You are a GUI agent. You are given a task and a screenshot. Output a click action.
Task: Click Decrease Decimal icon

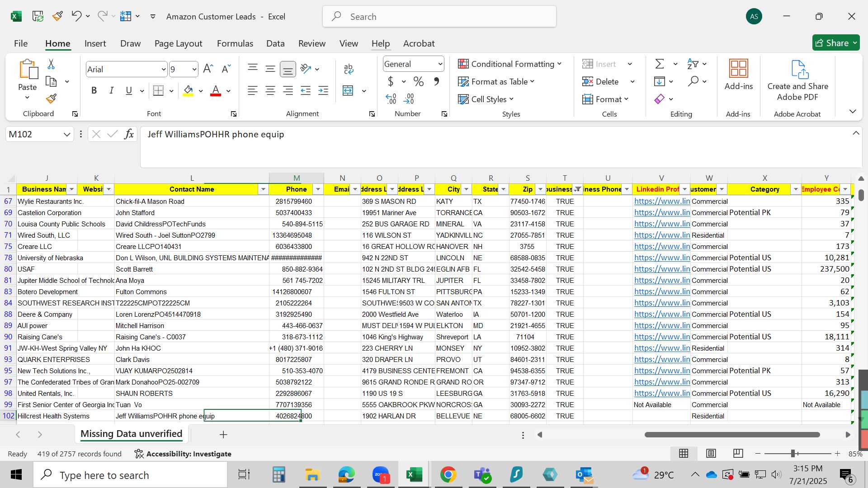(409, 99)
